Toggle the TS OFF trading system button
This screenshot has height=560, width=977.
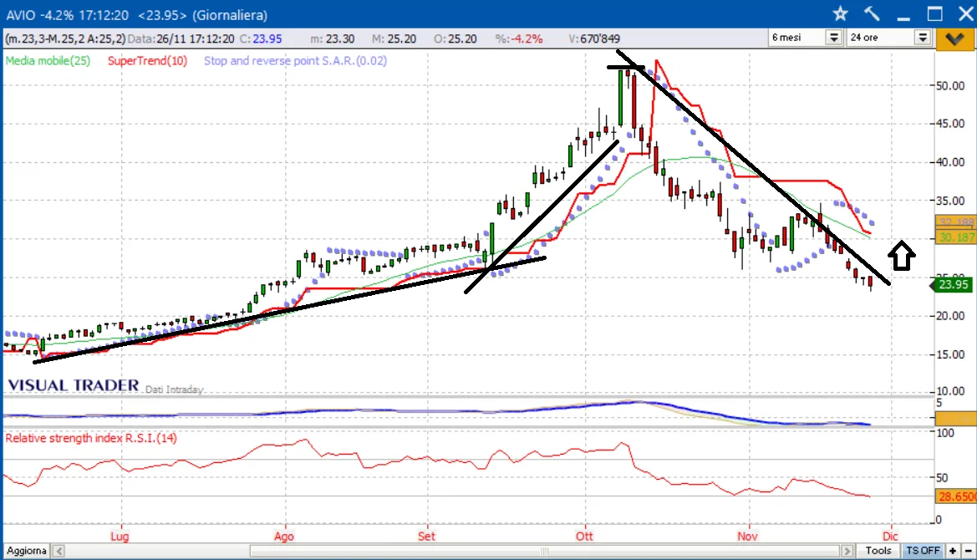click(923, 551)
